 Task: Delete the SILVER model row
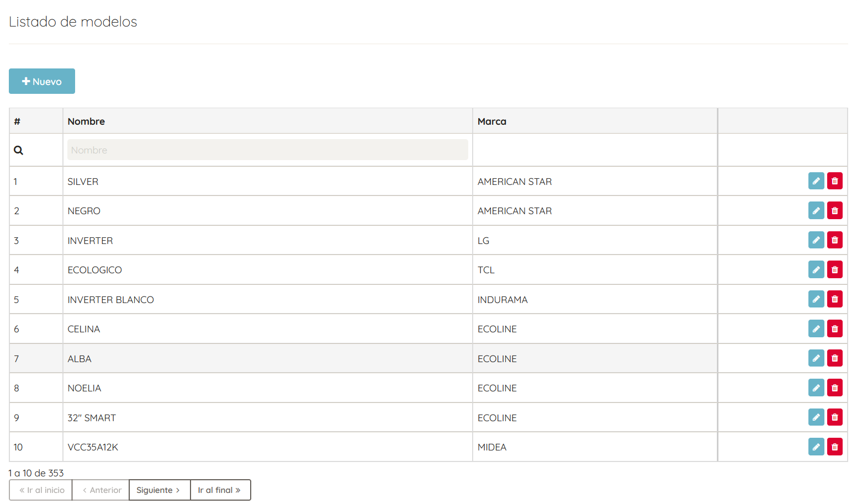pyautogui.click(x=835, y=181)
